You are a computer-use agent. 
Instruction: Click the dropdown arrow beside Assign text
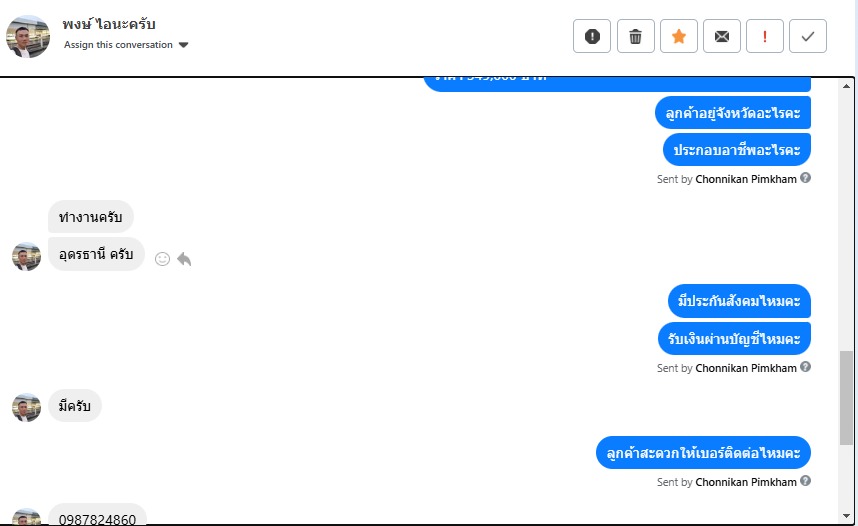click(184, 45)
